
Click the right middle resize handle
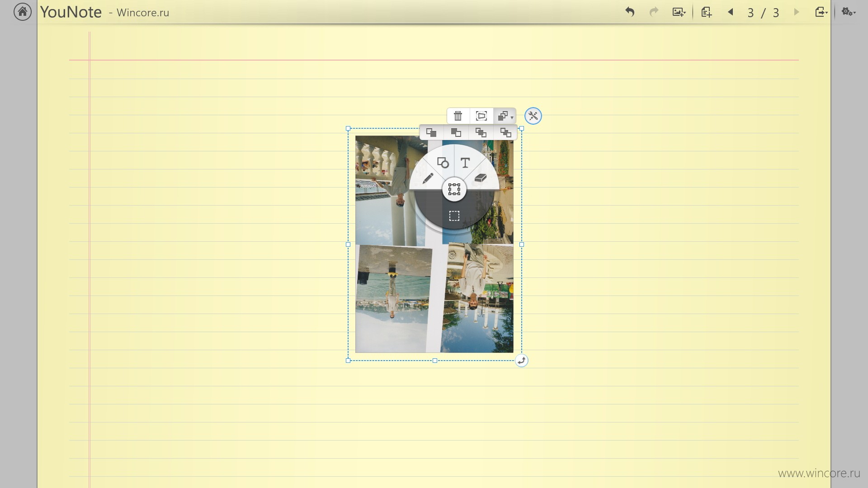(522, 244)
